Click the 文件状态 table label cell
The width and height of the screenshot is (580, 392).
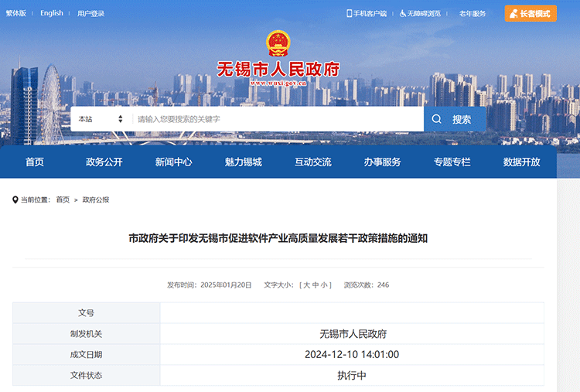pyautogui.click(x=86, y=375)
